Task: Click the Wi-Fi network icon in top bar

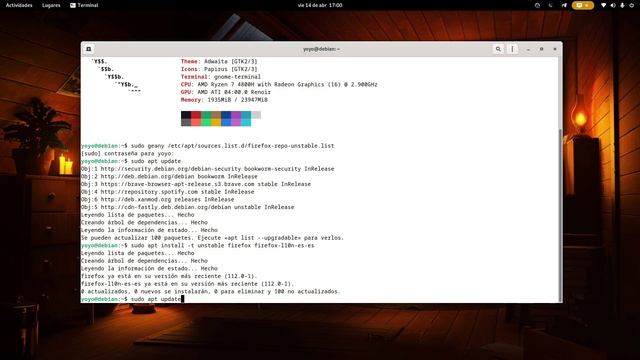Action: 603,5
